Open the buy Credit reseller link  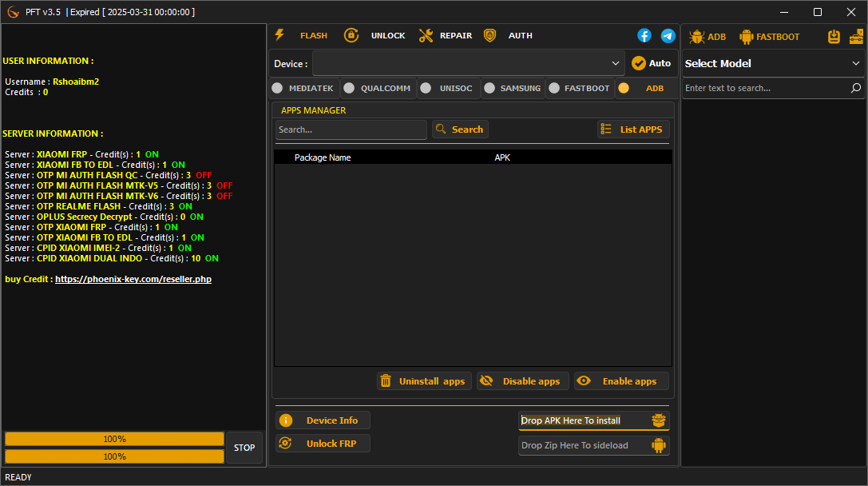coord(133,278)
